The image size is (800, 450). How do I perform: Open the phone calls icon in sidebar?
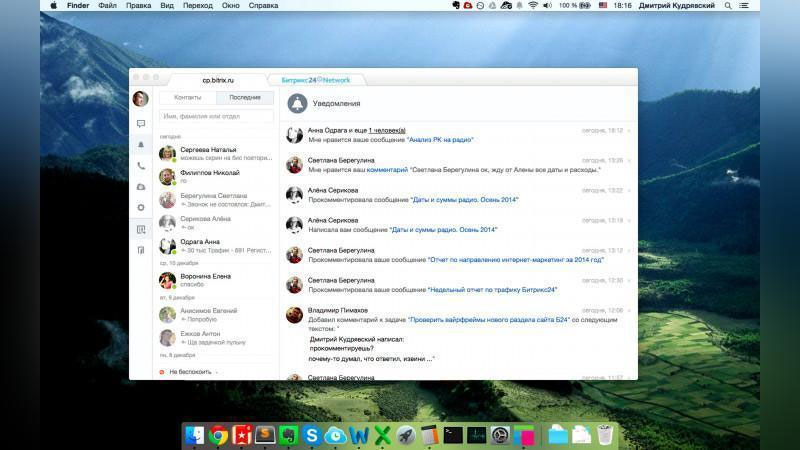click(141, 166)
